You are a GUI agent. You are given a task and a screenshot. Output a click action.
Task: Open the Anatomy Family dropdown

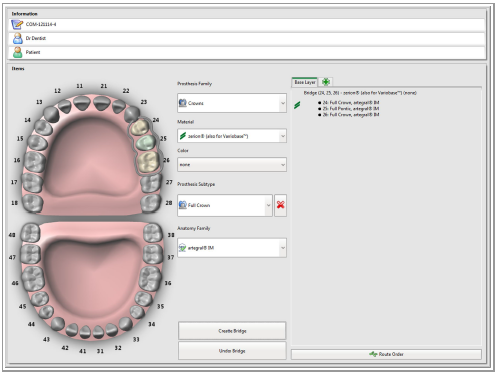[x=232, y=248]
